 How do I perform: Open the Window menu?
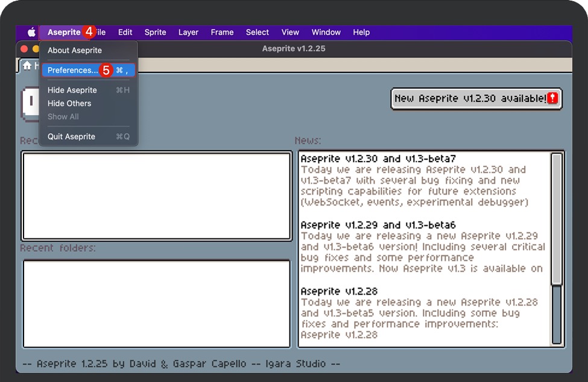click(x=326, y=32)
